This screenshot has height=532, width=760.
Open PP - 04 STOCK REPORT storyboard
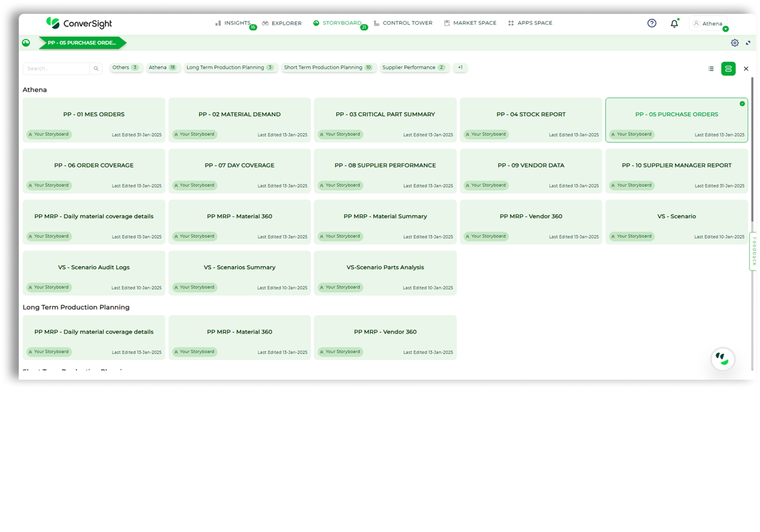531,120
